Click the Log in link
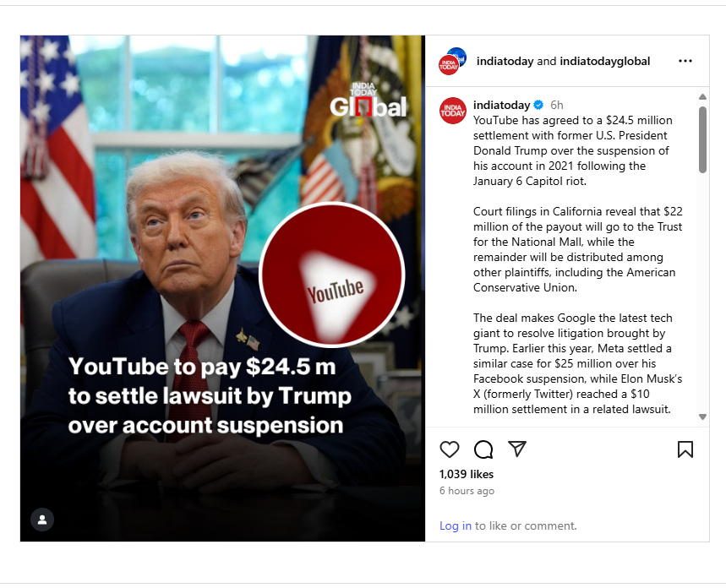This screenshot has height=588, width=726. pos(456,525)
